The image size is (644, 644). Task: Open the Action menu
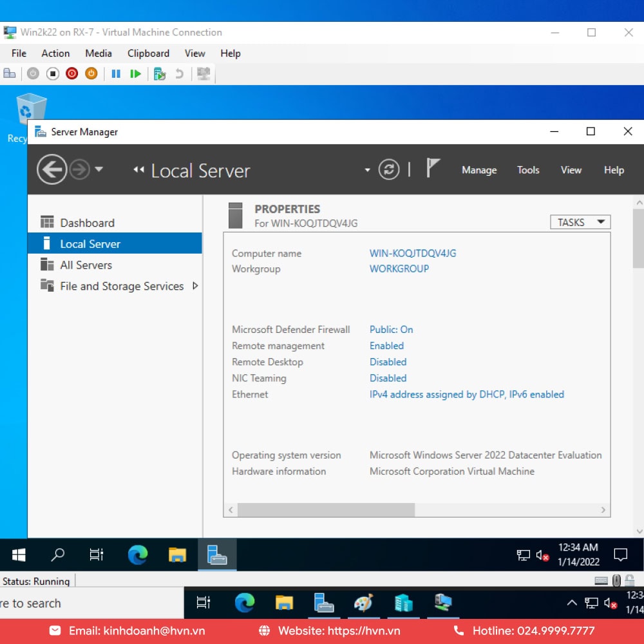55,53
